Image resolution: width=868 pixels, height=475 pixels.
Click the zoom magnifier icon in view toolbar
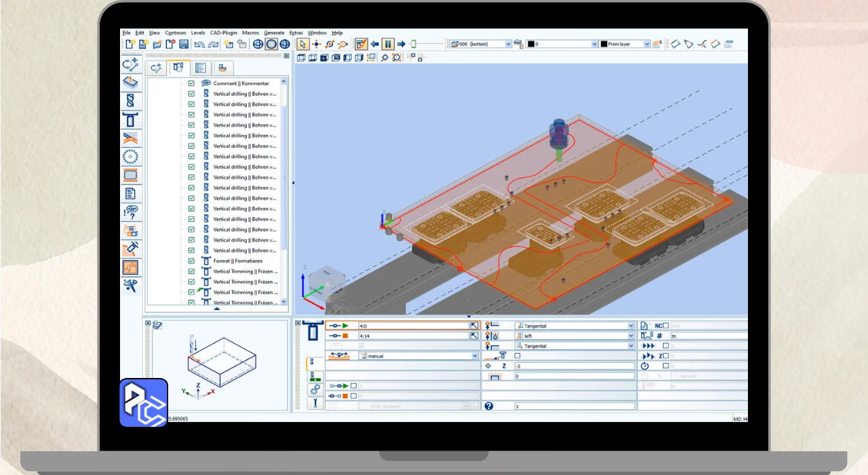pyautogui.click(x=384, y=58)
